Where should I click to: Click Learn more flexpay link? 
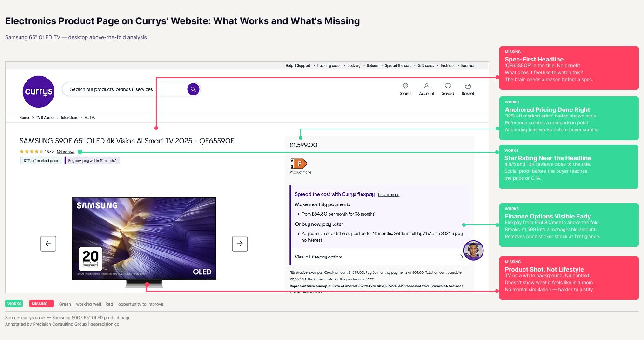click(x=389, y=195)
